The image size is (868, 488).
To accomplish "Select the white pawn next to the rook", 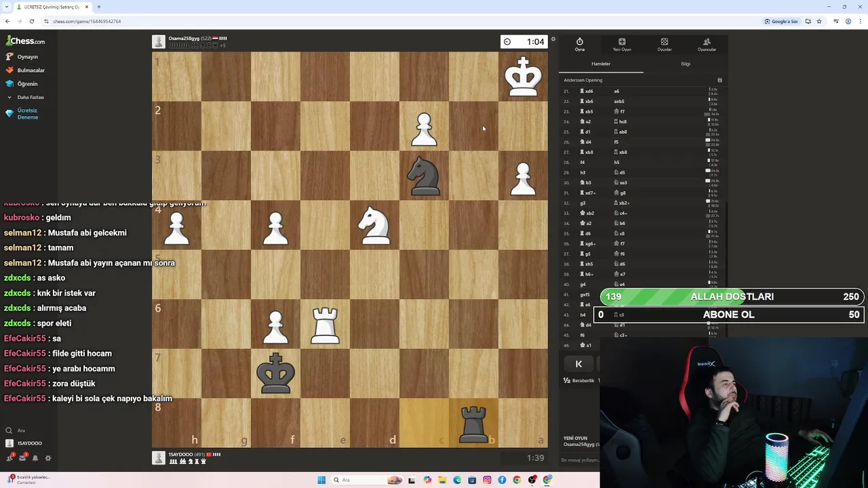I will tap(275, 326).
